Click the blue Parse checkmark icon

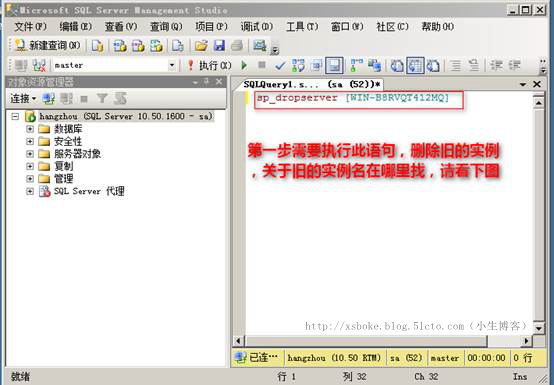280,65
